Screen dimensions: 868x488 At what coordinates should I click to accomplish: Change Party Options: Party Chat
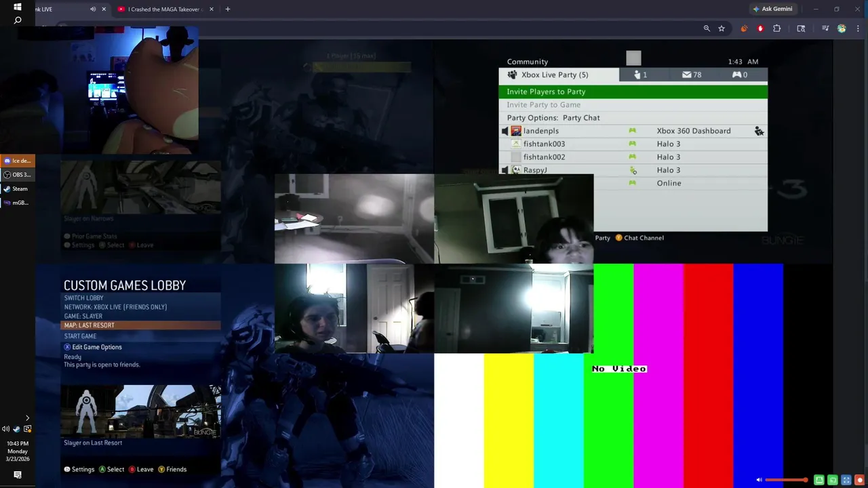633,118
